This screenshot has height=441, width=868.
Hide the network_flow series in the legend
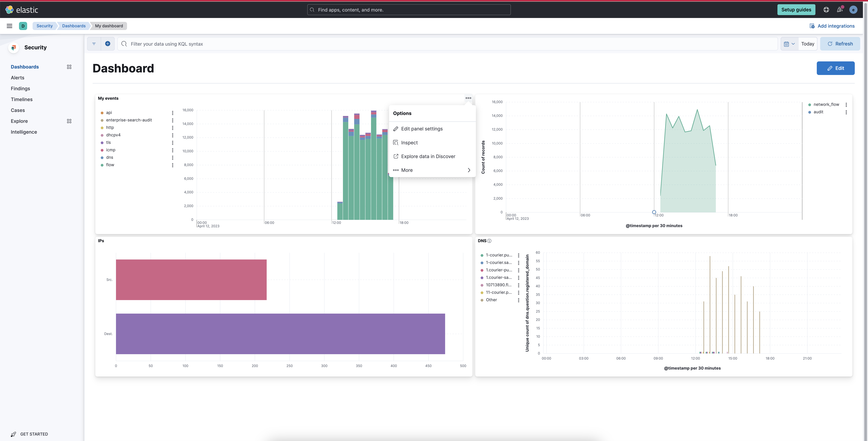click(x=826, y=104)
